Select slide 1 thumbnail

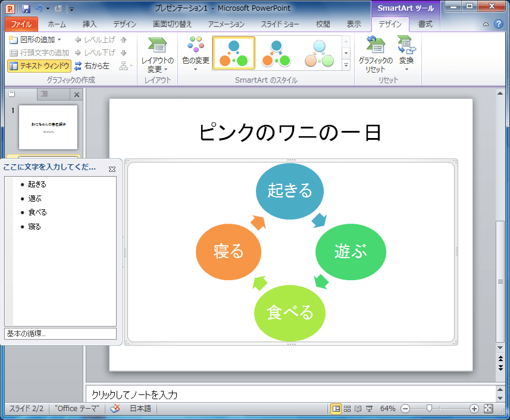point(48,127)
